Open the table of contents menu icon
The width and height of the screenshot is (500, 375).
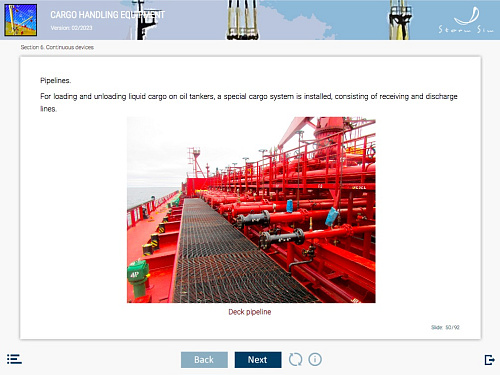14,359
